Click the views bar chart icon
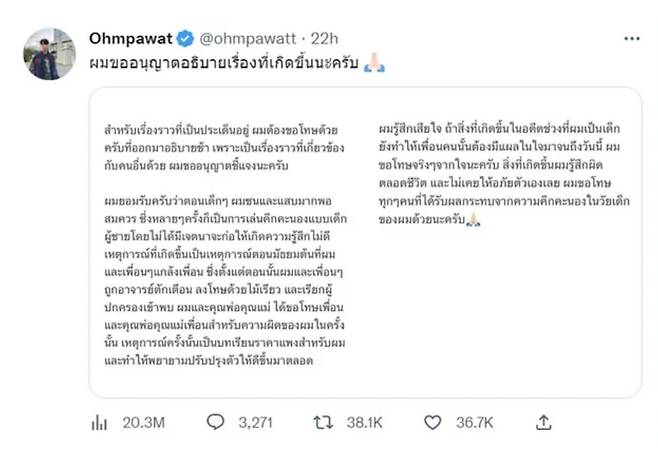Viewport: 658px width, 449px height. coord(99,423)
